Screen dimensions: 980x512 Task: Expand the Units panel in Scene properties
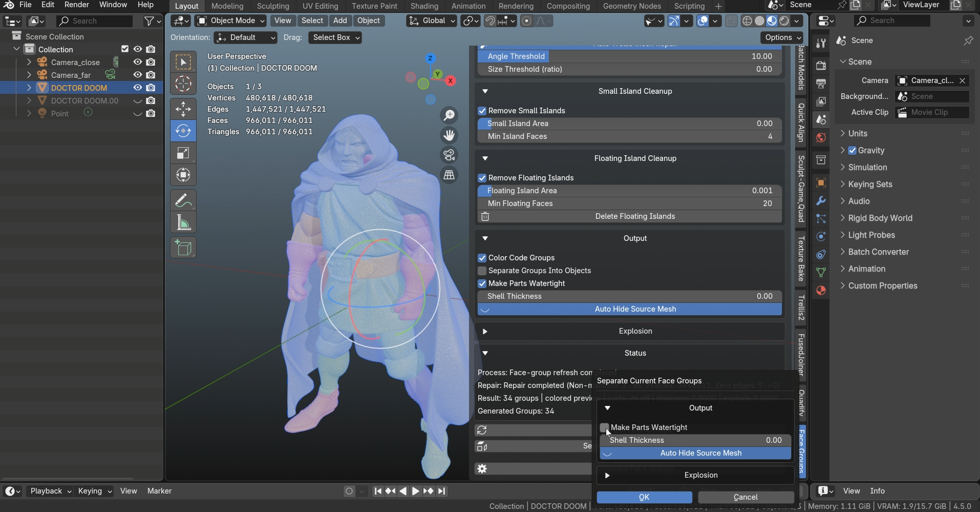click(842, 133)
